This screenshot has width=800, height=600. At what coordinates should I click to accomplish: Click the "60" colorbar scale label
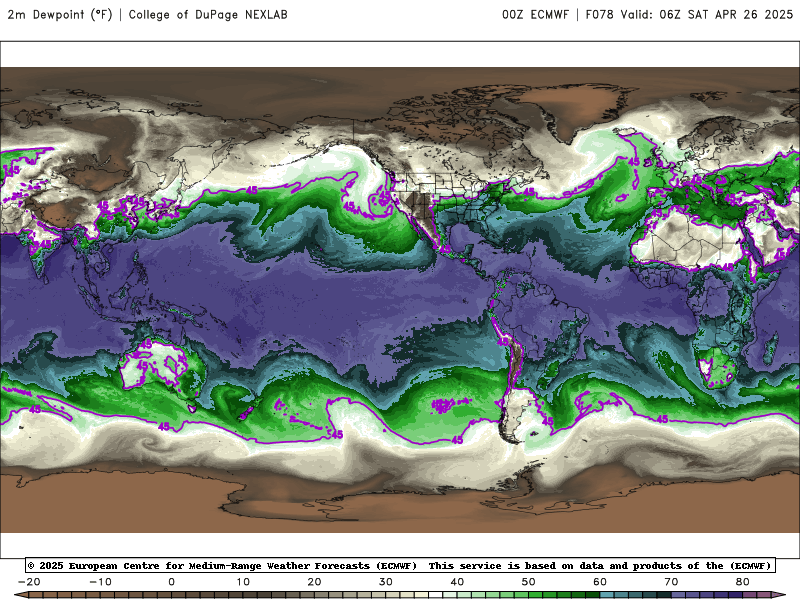[600, 582]
